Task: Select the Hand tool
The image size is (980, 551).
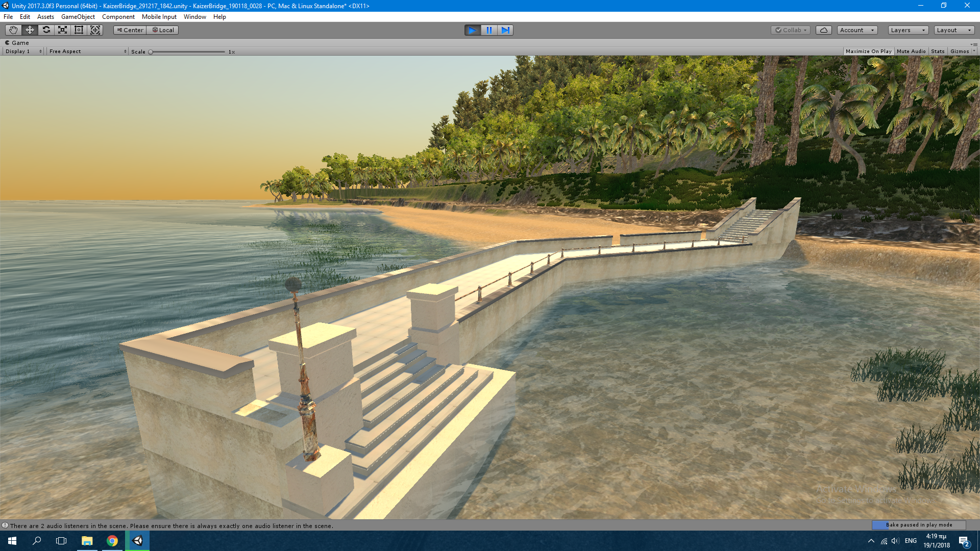Action: [x=13, y=30]
